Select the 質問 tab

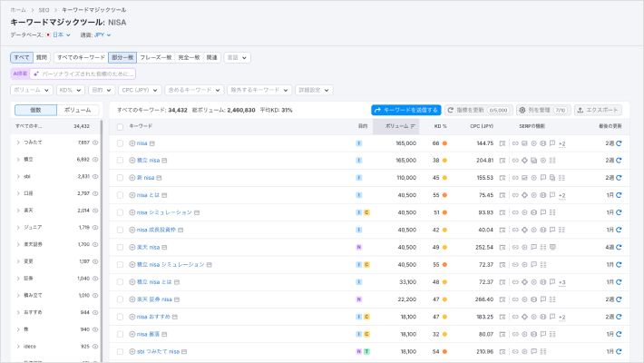(42, 57)
